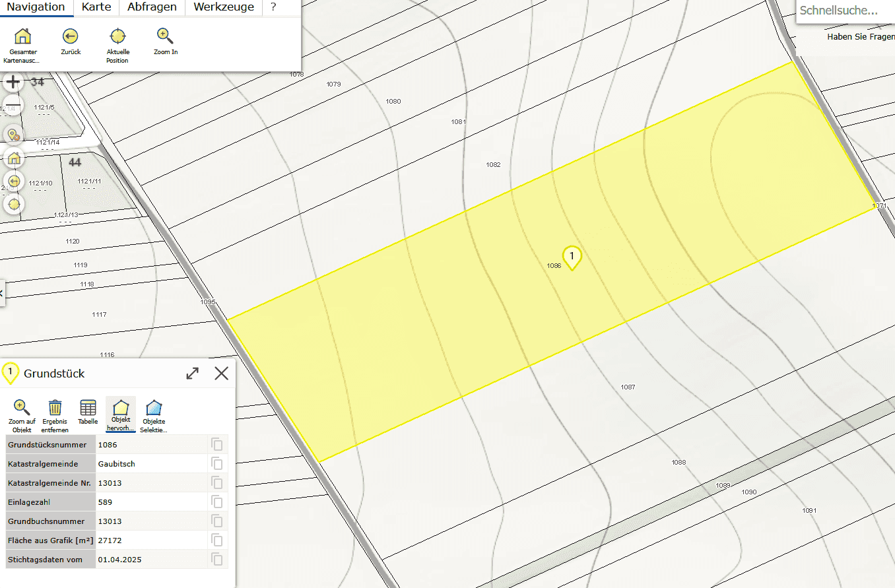Zoom in with the map plus button
The image size is (895, 588).
pyautogui.click(x=14, y=82)
